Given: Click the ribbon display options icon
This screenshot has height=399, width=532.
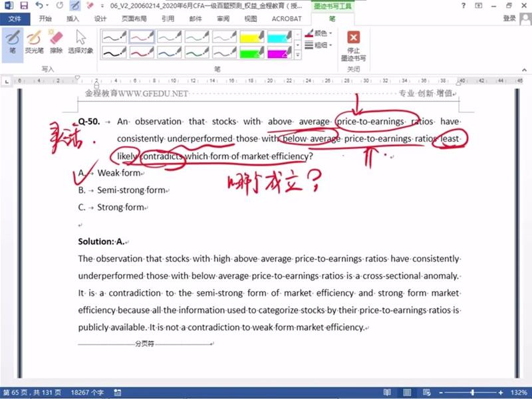Looking at the screenshot, I should click(x=478, y=5).
